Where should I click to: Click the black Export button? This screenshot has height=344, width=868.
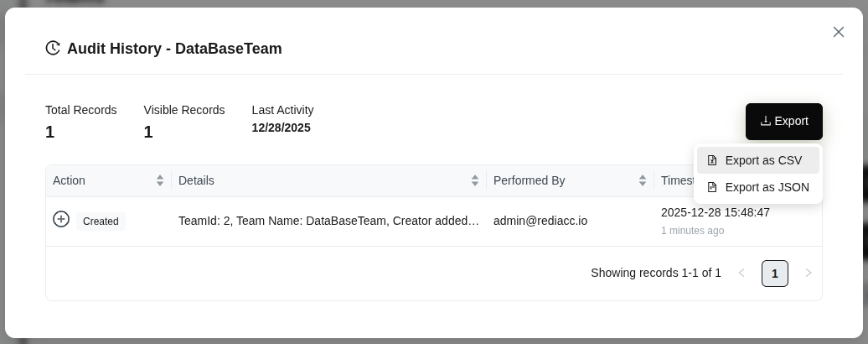(x=783, y=122)
